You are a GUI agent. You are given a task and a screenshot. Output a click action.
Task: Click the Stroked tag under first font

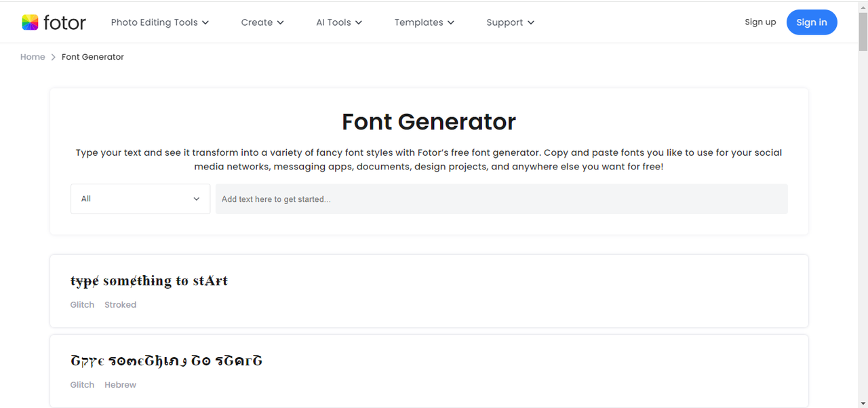click(x=121, y=305)
